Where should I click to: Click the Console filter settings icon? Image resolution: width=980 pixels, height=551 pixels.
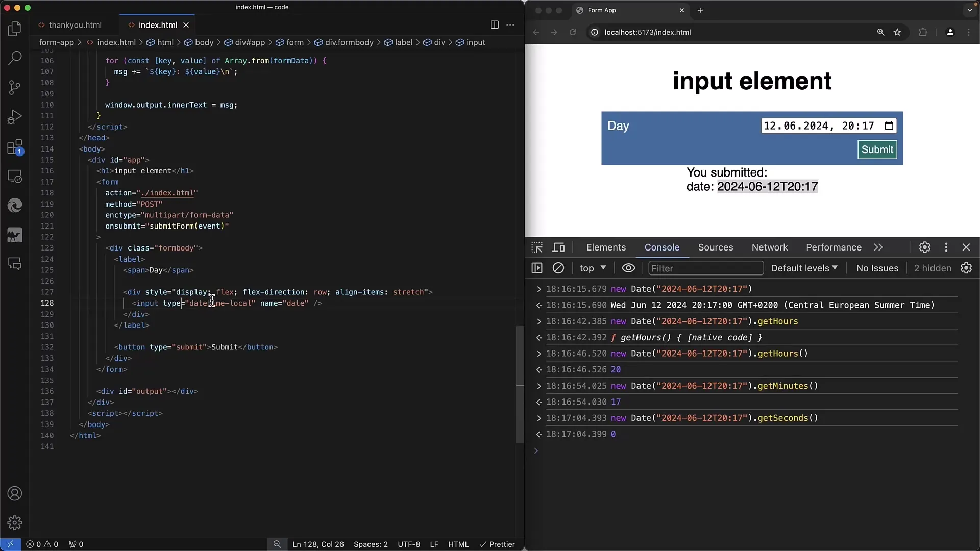[967, 268]
